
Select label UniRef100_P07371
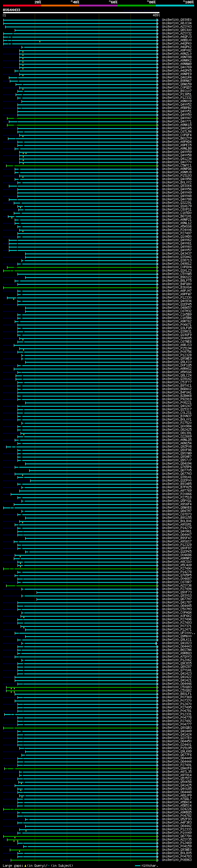177,626
